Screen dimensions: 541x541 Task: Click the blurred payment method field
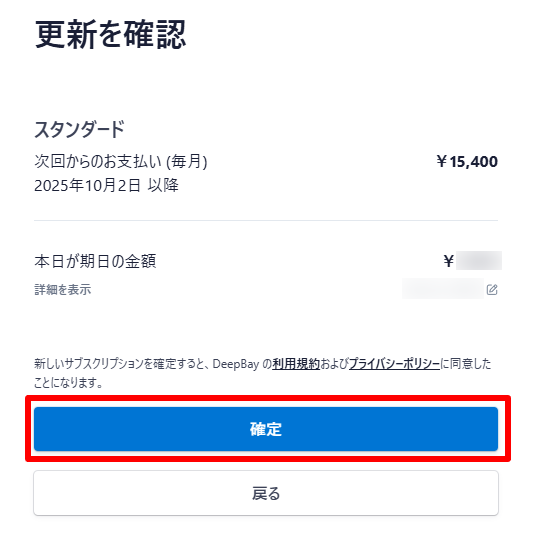(x=443, y=288)
